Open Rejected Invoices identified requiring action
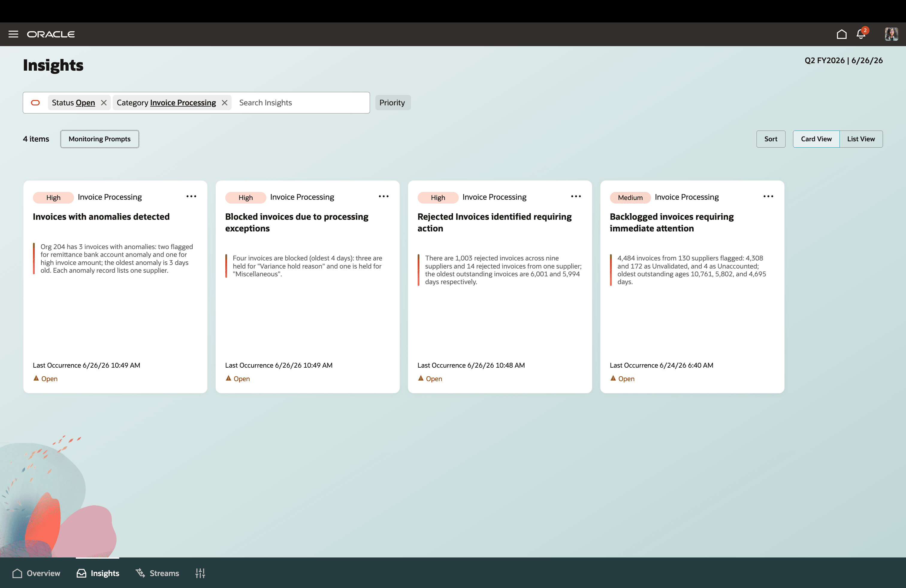This screenshot has height=588, width=906. coord(494,222)
